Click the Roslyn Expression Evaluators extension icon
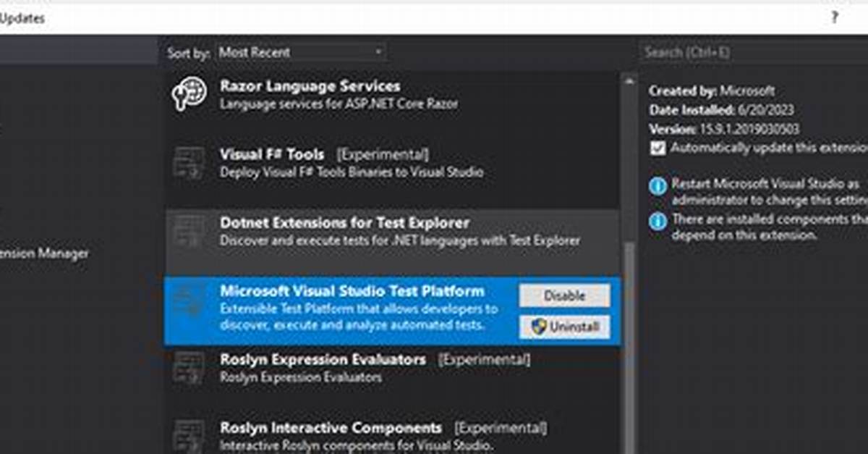The height and width of the screenshot is (454, 868). [189, 368]
